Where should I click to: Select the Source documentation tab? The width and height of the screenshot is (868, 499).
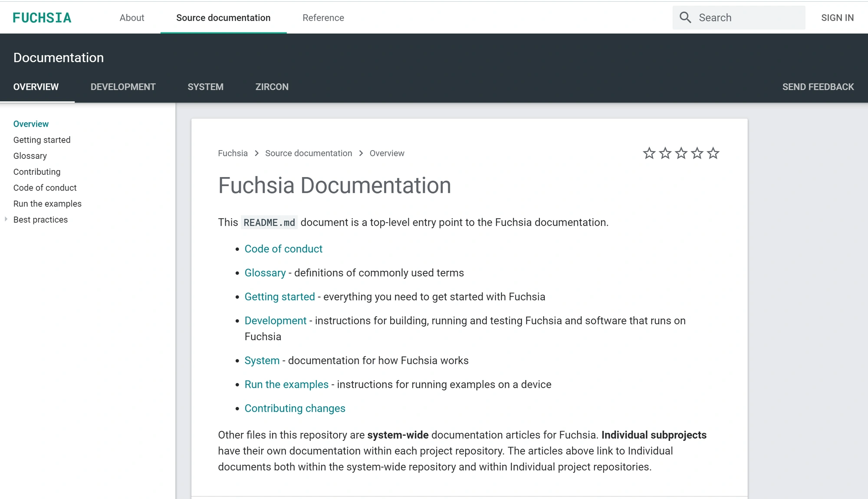(223, 18)
